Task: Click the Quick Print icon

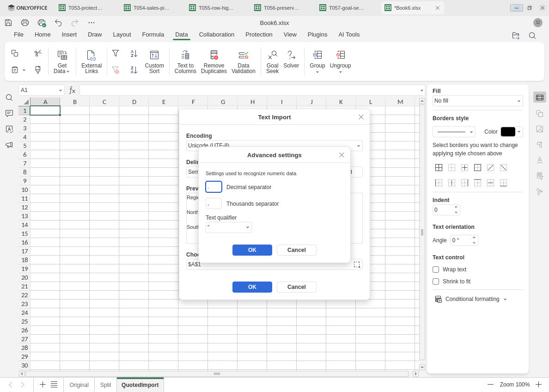Action: (x=42, y=23)
